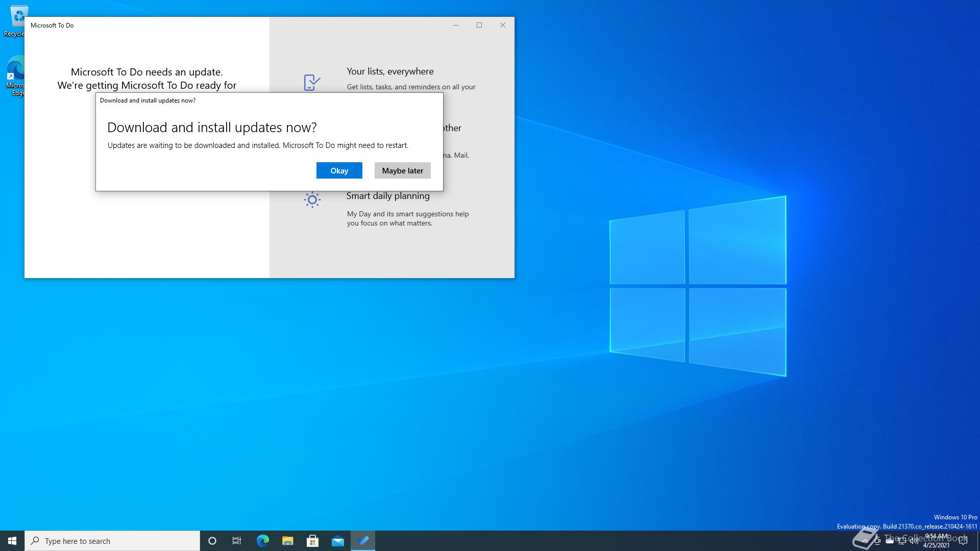Minimize the Microsoft To Do window
980x551 pixels.
pyautogui.click(x=456, y=25)
